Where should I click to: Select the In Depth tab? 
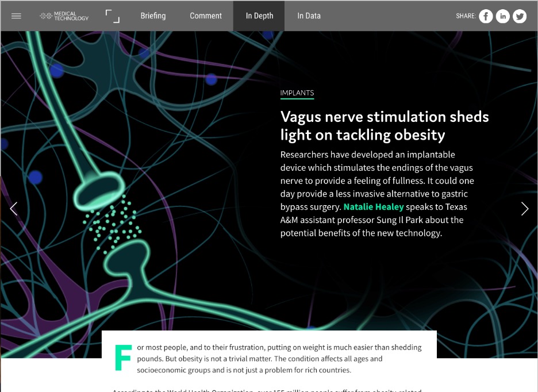(x=259, y=16)
